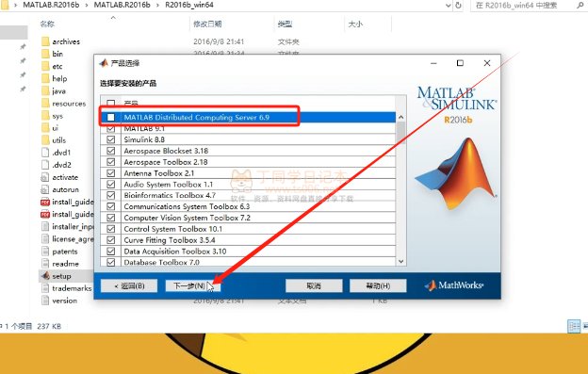Select the installer_input file icon
The image size is (588, 374).
tap(45, 227)
